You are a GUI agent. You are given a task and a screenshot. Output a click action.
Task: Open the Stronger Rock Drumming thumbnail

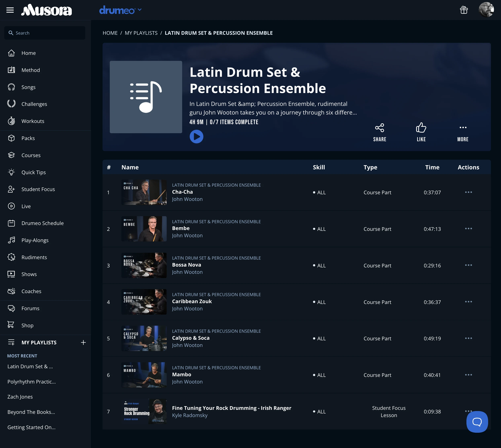(x=144, y=411)
